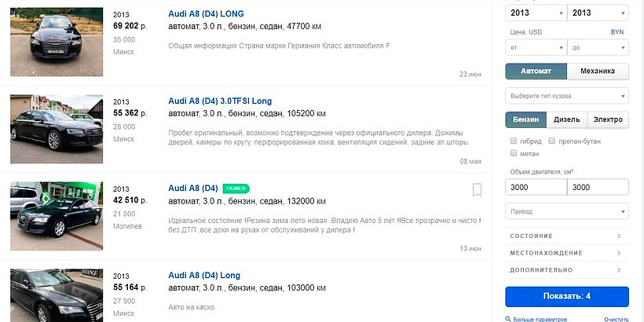Open the minimum price 'от' dropdown
The width and height of the screenshot is (644, 322).
point(535,48)
